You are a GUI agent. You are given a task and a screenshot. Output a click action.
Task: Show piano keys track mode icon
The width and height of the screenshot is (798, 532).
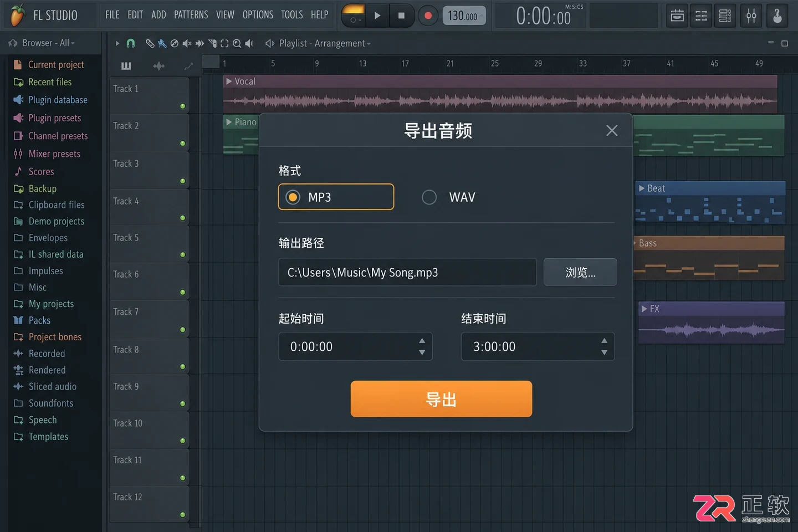coord(126,66)
